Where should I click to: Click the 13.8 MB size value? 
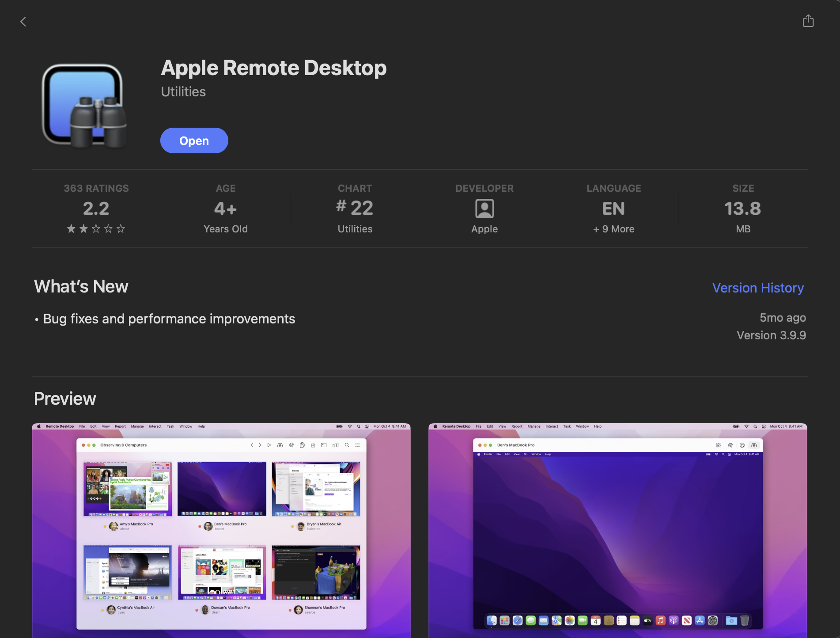pyautogui.click(x=743, y=209)
